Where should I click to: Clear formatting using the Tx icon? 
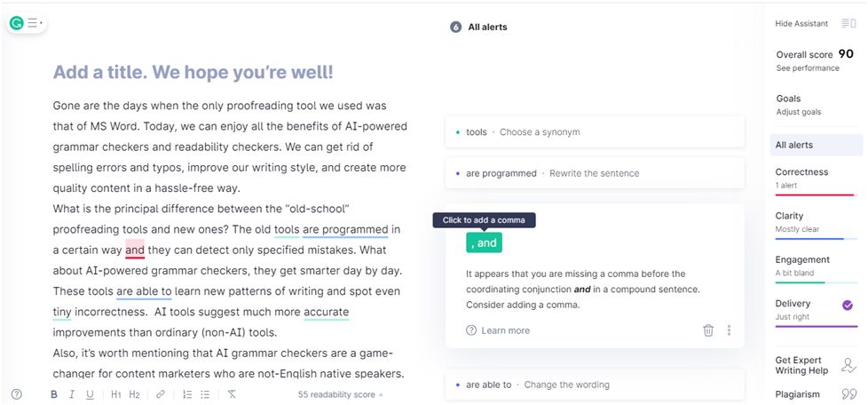tap(232, 394)
